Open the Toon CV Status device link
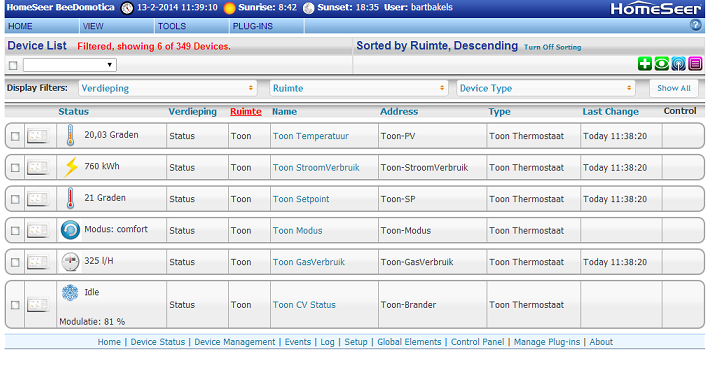This screenshot has width=722, height=369. coord(304,305)
